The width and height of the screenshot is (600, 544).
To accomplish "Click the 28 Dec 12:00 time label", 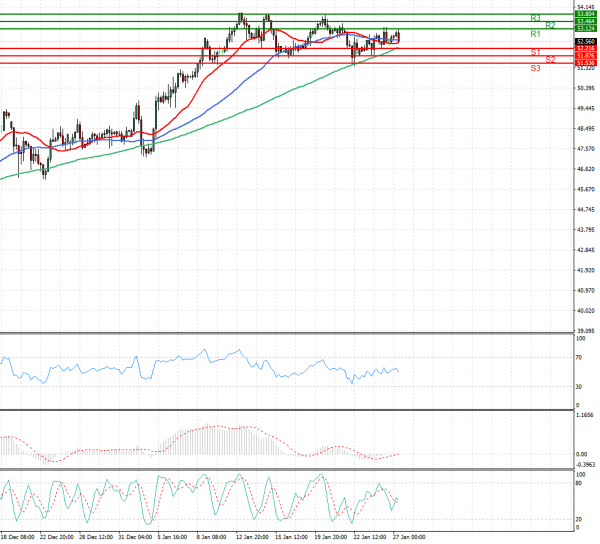I will (96, 537).
